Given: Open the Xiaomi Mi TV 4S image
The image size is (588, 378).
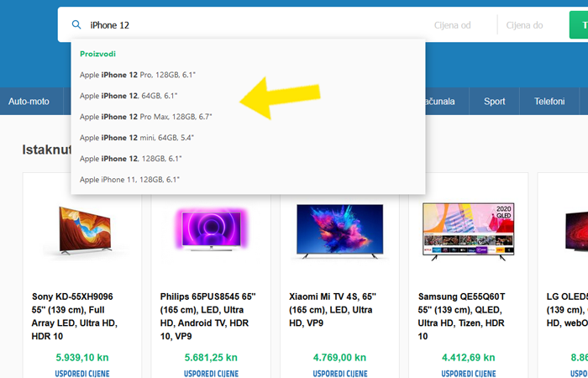Looking at the screenshot, I should tap(339, 231).
